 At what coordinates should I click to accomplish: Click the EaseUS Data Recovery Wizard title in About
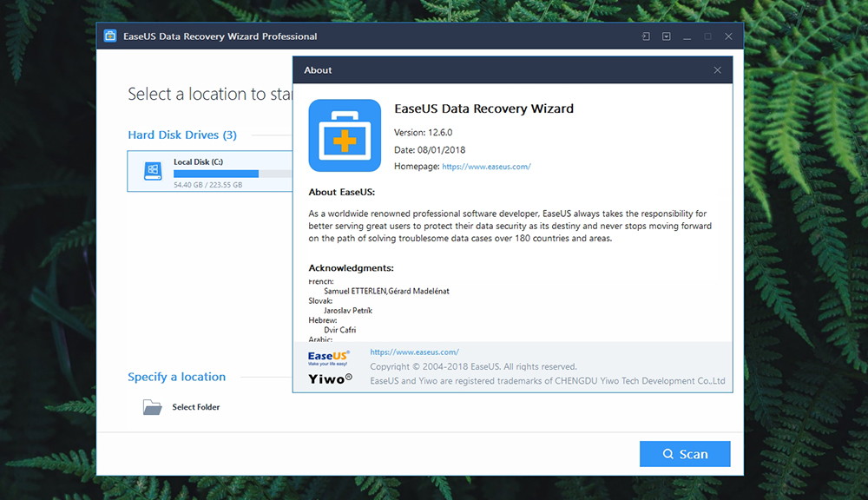(x=483, y=109)
